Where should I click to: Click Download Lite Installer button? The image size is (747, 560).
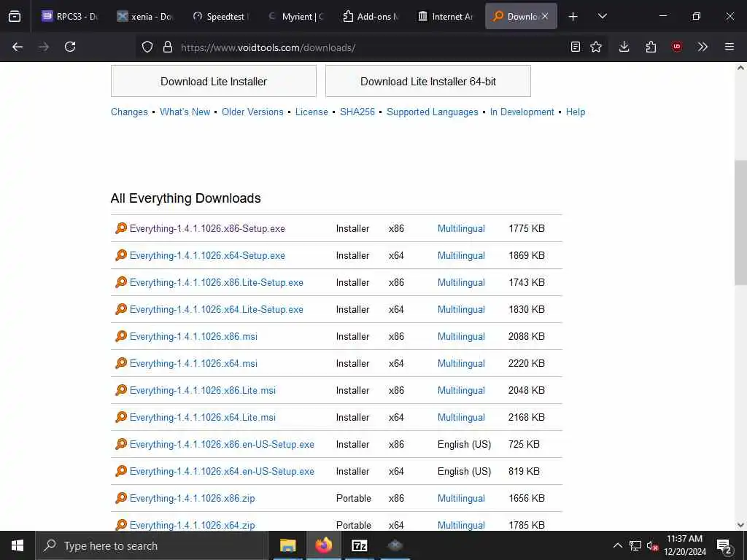point(214,82)
